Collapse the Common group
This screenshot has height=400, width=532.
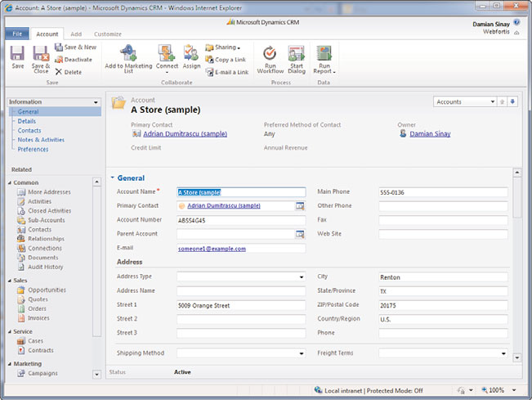click(10, 182)
